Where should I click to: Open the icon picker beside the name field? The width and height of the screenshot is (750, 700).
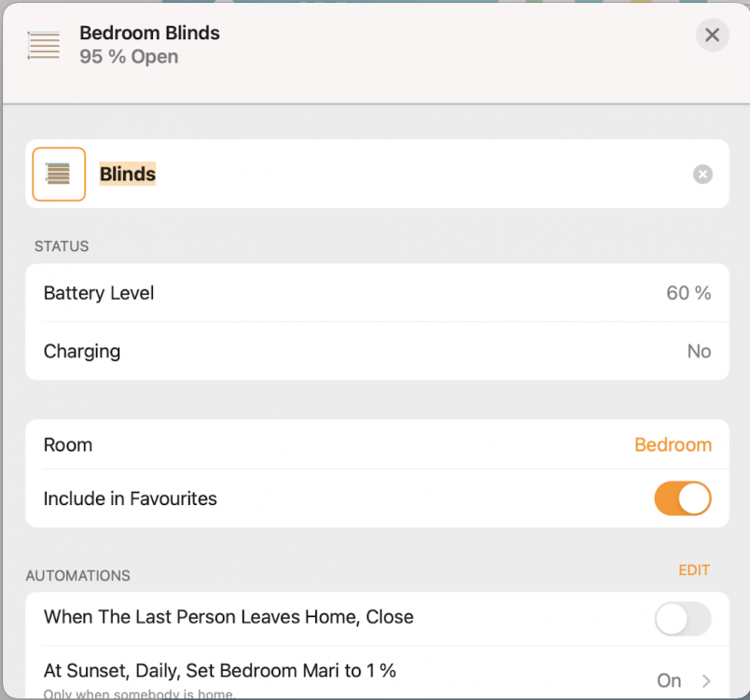tap(59, 175)
